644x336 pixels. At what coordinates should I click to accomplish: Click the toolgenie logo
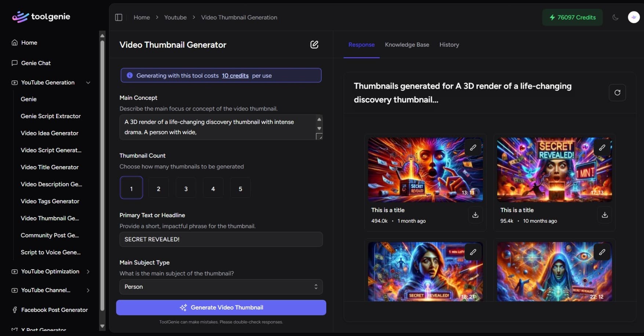click(x=41, y=17)
